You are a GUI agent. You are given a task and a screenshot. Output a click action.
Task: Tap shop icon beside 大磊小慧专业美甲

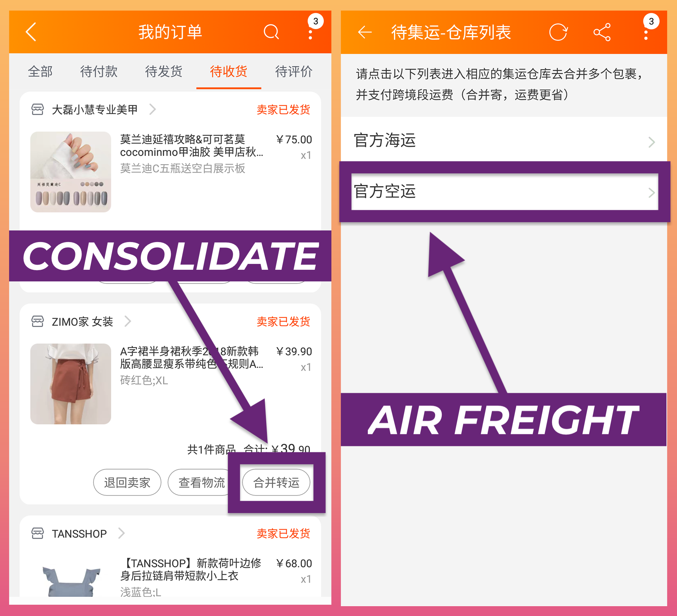(38, 109)
